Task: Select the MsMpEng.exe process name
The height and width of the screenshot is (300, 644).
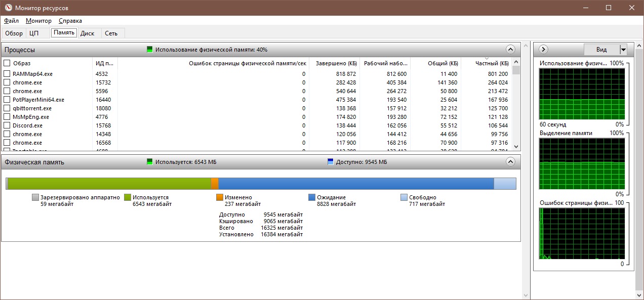Action: 31,117
